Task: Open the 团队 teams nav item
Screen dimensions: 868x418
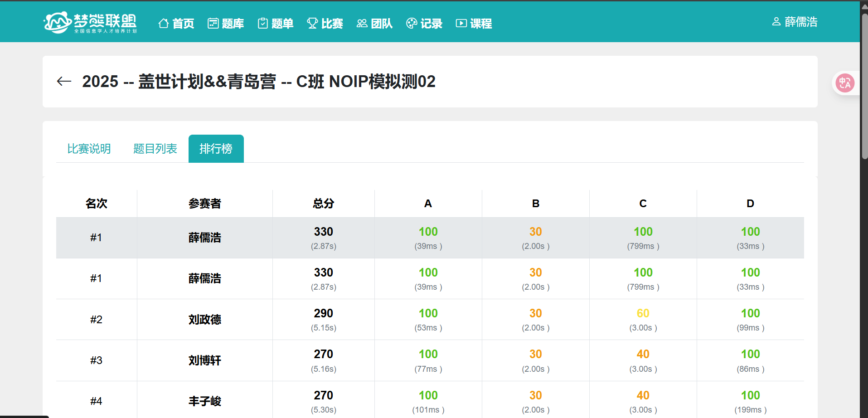Action: [x=374, y=24]
